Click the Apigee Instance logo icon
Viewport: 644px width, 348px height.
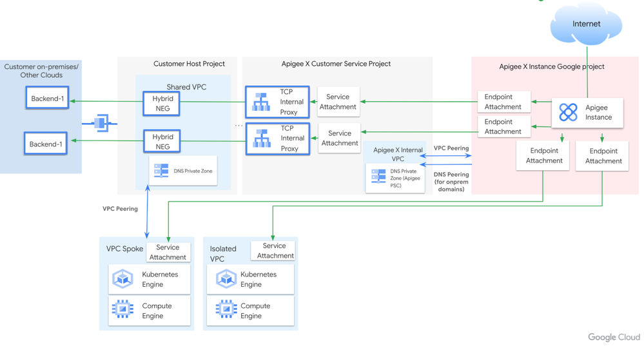coord(569,112)
